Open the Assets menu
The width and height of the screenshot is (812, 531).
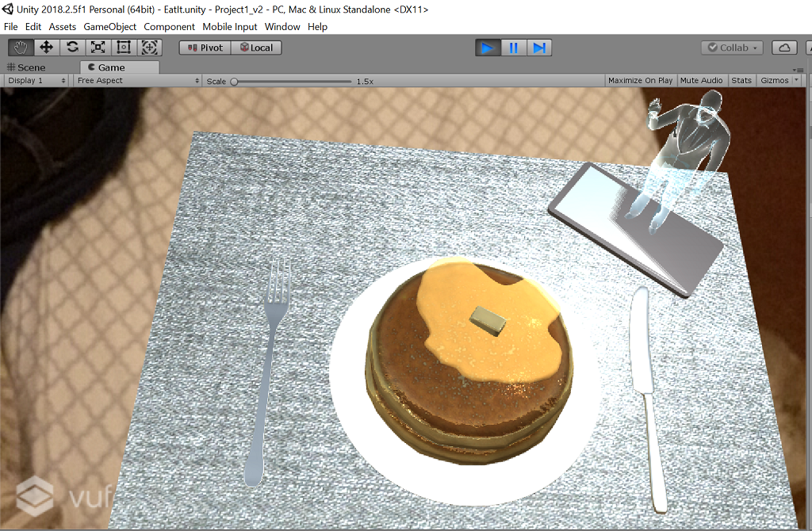[62, 27]
